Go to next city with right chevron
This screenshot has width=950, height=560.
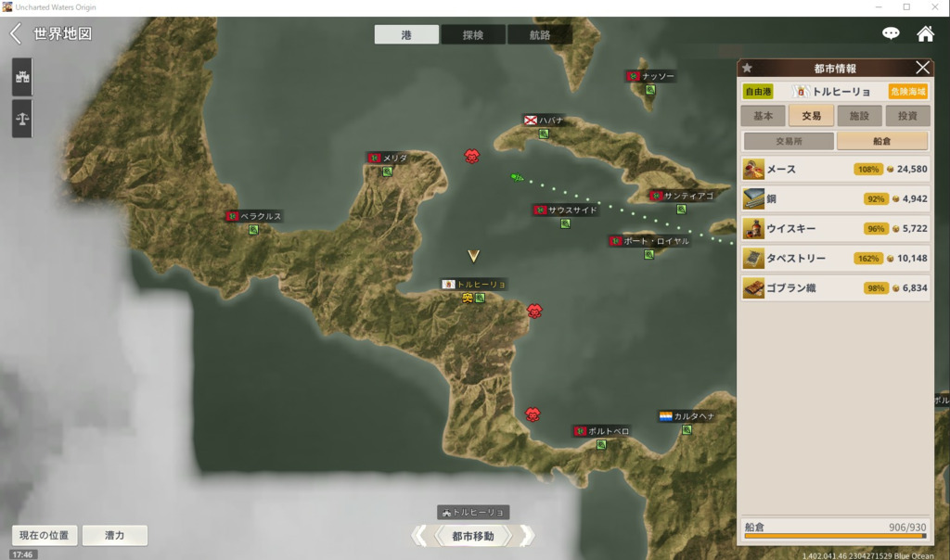(x=527, y=536)
